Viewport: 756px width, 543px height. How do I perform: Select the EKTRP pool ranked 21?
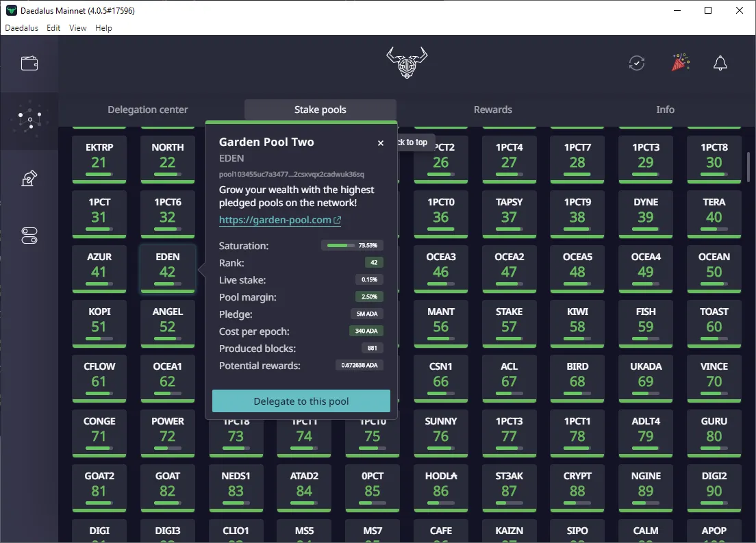click(99, 159)
